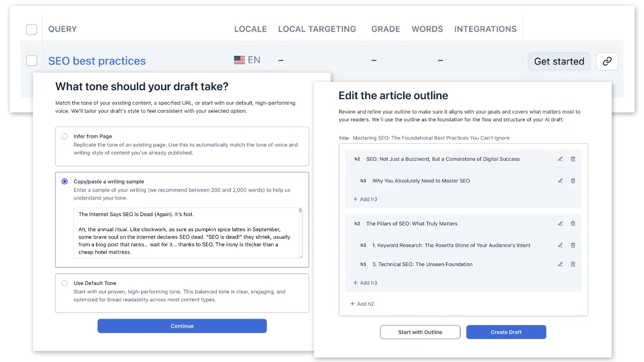
Task: Open the 'SEO best practices' query link
Action: [x=97, y=61]
